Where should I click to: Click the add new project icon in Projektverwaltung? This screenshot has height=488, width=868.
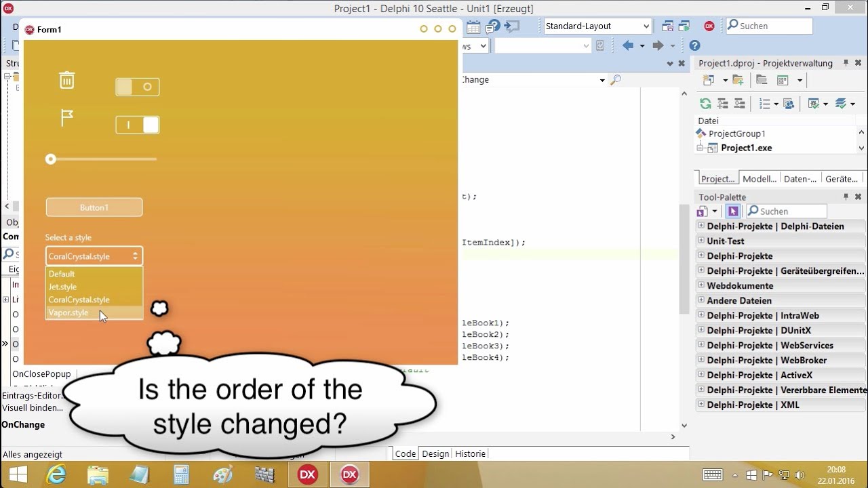pyautogui.click(x=709, y=81)
